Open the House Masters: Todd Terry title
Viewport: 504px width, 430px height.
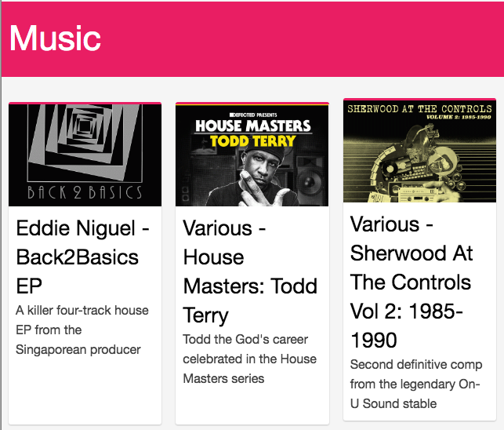tap(250, 271)
